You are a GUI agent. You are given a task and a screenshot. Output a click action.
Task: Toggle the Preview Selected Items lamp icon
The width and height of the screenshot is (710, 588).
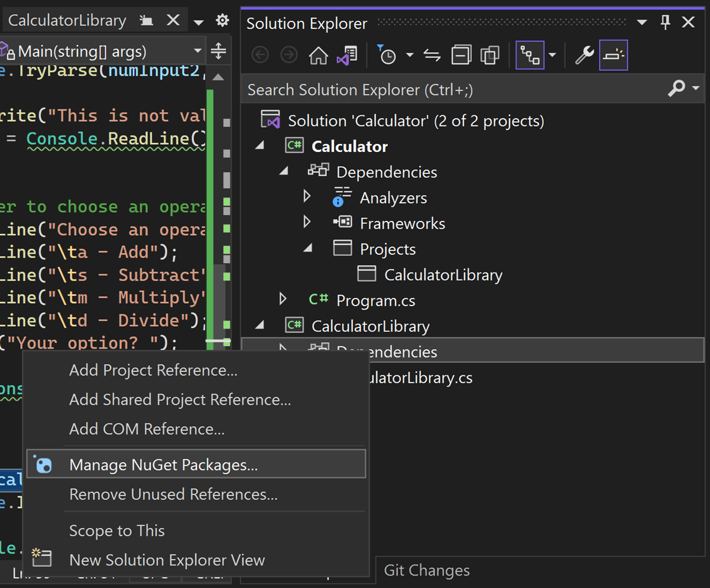(614, 55)
